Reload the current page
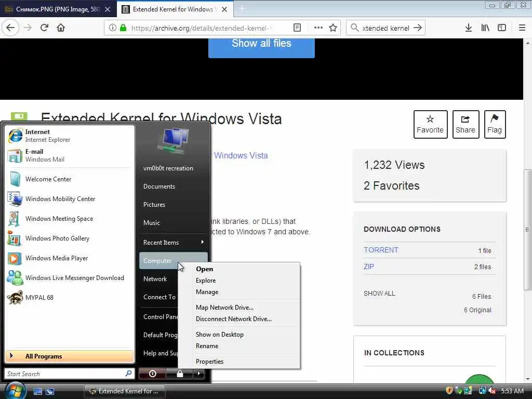Image resolution: width=532 pixels, height=399 pixels. (x=45, y=28)
